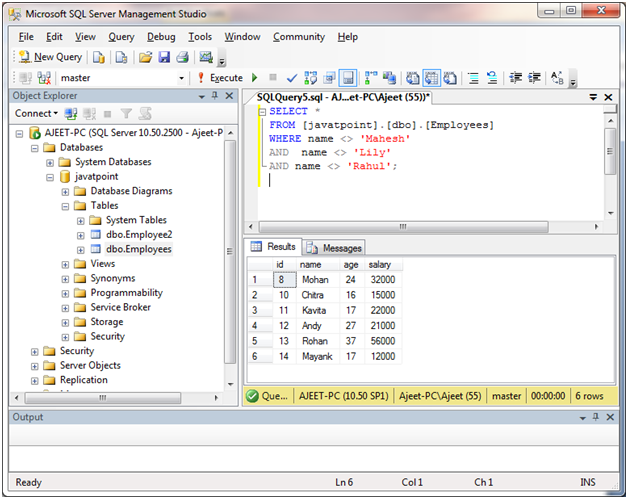Open the active files list arrow
Screen dimensions: 628x499
[x=593, y=97]
